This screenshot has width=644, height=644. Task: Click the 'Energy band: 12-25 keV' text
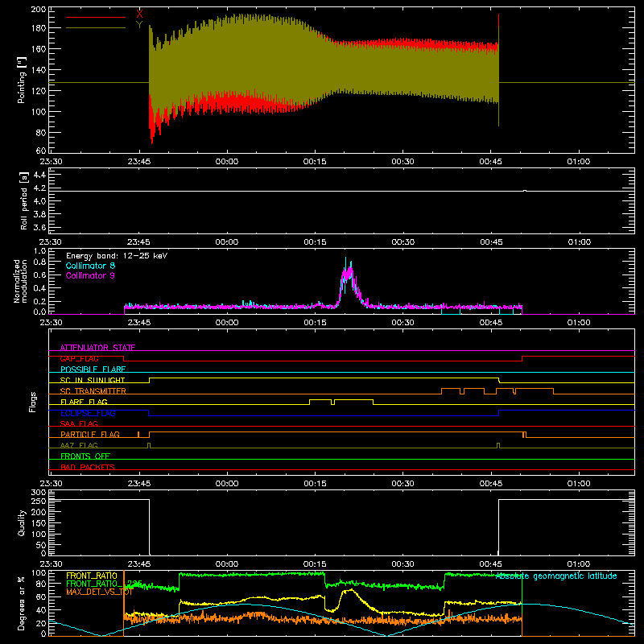[117, 256]
